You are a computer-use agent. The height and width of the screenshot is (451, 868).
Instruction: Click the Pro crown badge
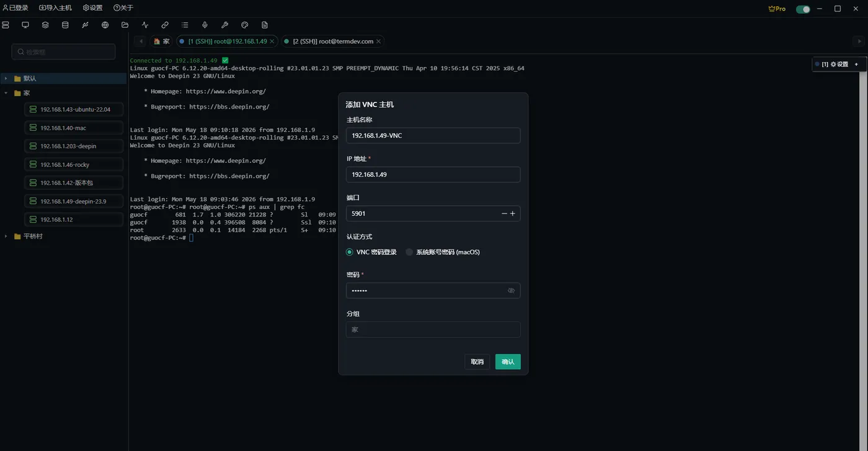coord(777,9)
